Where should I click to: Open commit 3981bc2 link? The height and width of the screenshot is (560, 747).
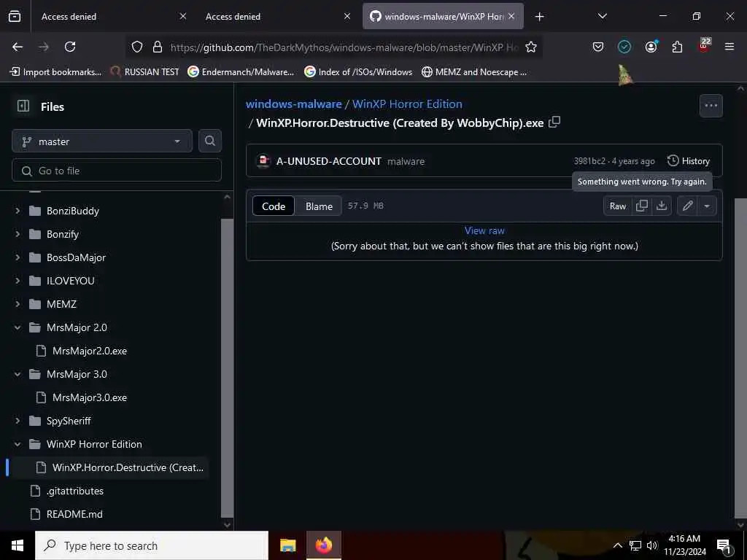pos(589,161)
